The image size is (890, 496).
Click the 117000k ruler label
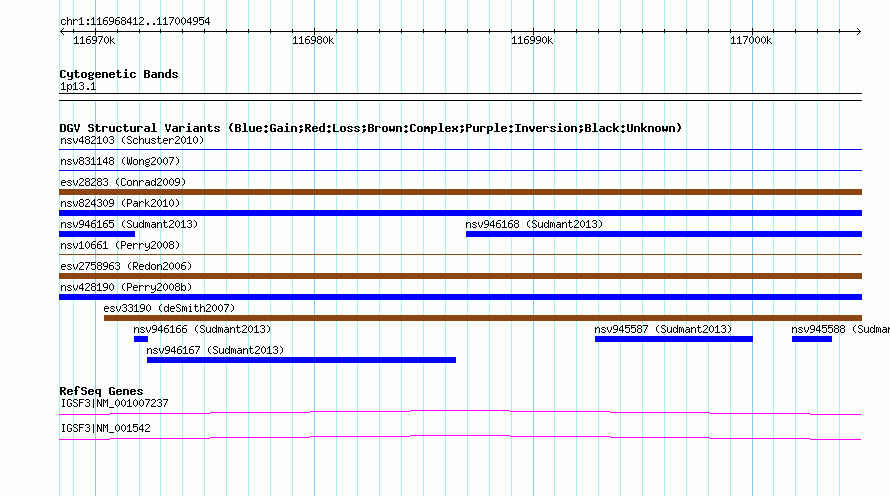[751, 40]
